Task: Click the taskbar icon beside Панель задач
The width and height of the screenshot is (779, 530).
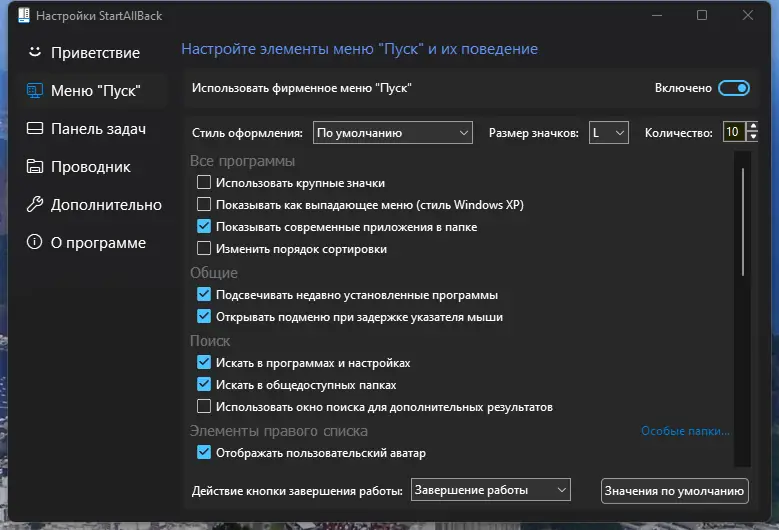Action: point(34,128)
